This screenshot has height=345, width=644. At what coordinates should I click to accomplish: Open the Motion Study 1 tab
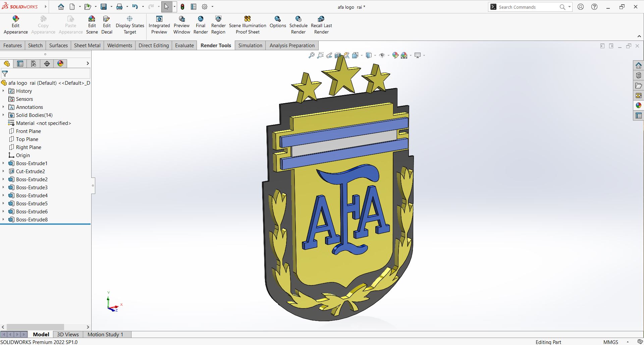pos(105,334)
